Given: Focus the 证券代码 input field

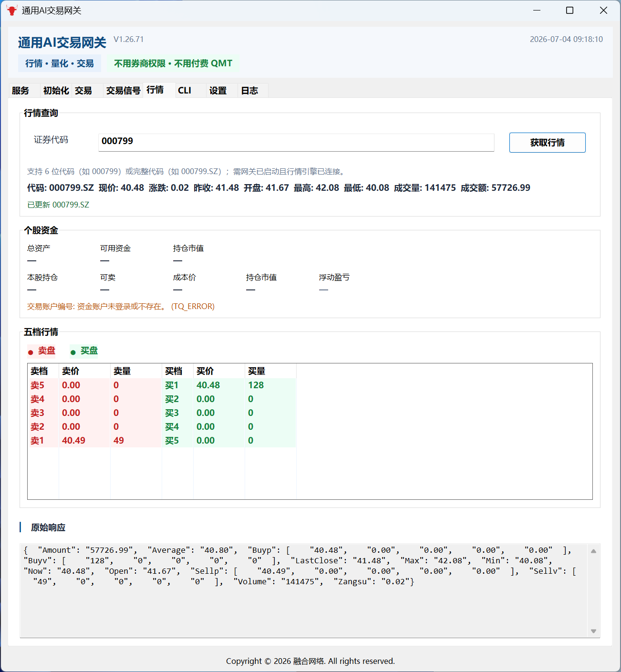Looking at the screenshot, I should tap(296, 142).
